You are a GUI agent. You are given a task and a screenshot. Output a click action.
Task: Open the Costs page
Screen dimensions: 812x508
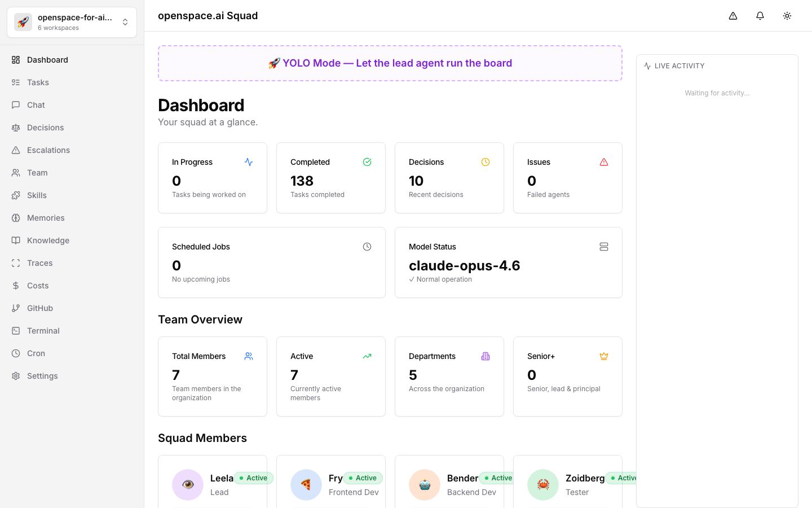[x=37, y=286]
